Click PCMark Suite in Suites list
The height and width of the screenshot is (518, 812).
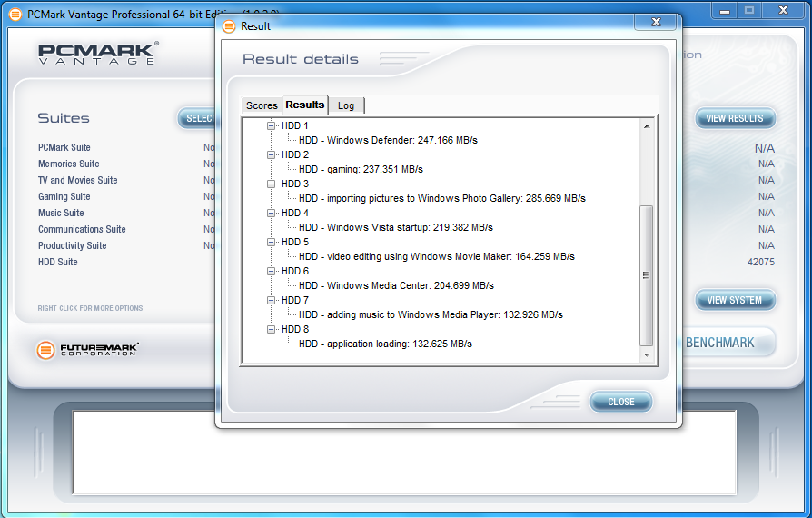coord(64,147)
